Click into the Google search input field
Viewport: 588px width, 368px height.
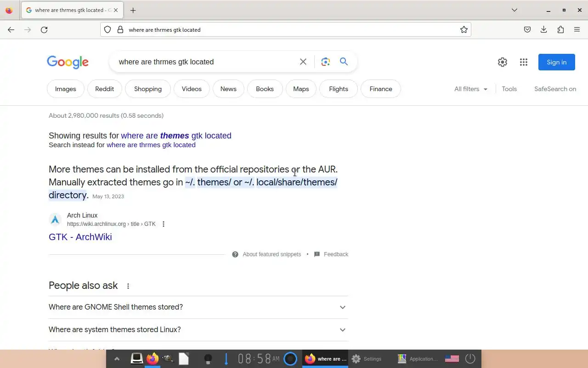click(x=204, y=62)
